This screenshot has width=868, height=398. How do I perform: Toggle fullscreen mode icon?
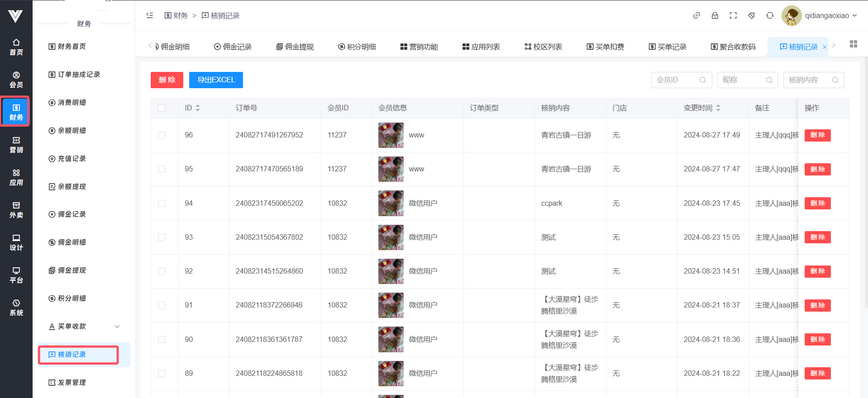pos(733,15)
